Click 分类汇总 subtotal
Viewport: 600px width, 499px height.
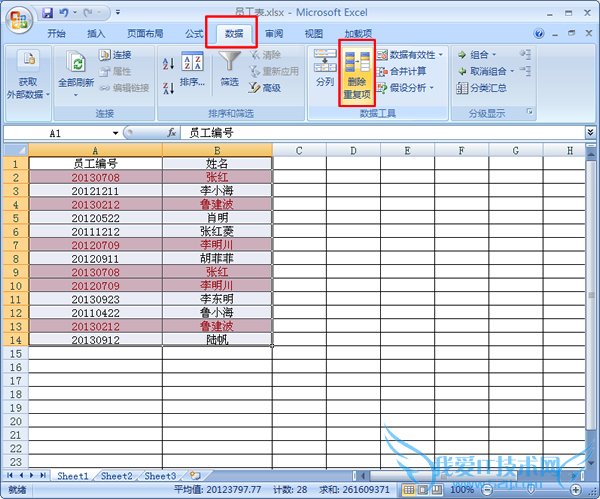point(481,88)
